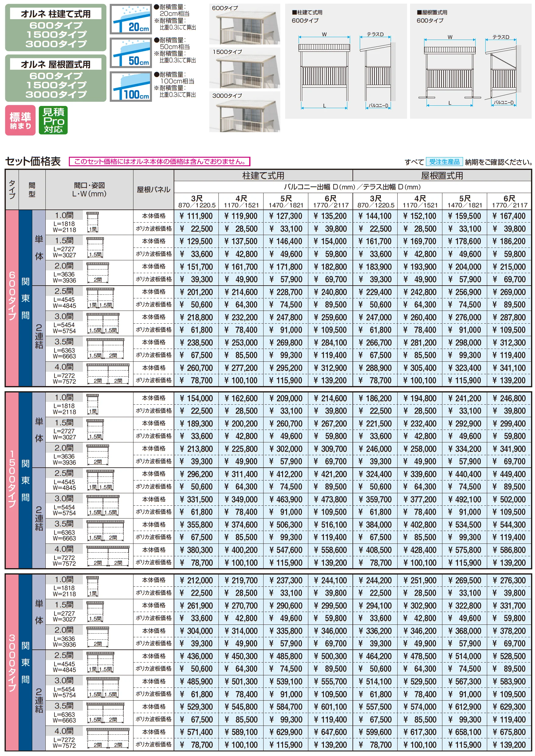Click the price ¥675,800
The width and height of the screenshot is (535, 756).
(x=509, y=732)
